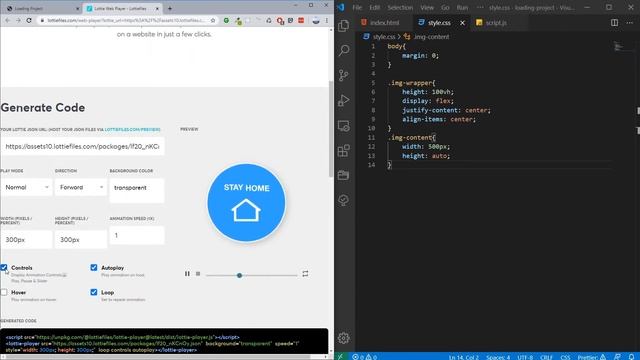The height and width of the screenshot is (360, 640).
Task: Go forward in Chrome
Action: (x=18, y=20)
